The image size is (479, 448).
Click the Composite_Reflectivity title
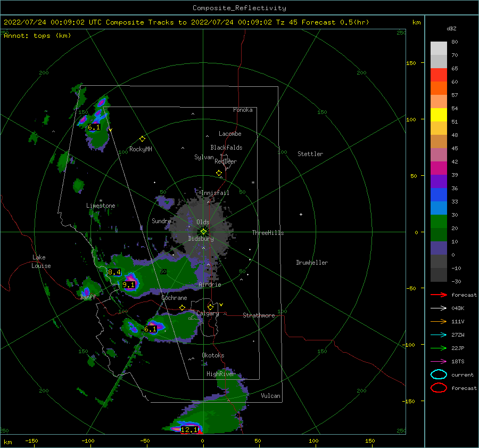240,8
